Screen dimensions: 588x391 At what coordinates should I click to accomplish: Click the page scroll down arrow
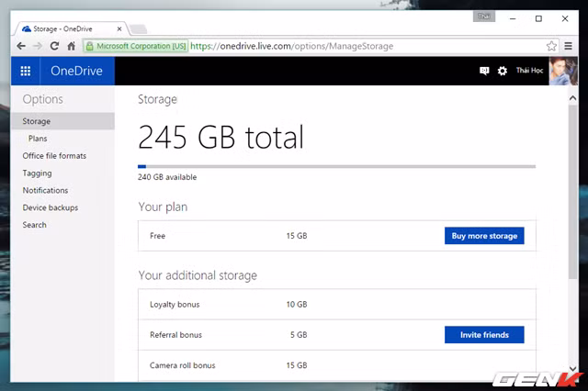point(572,369)
